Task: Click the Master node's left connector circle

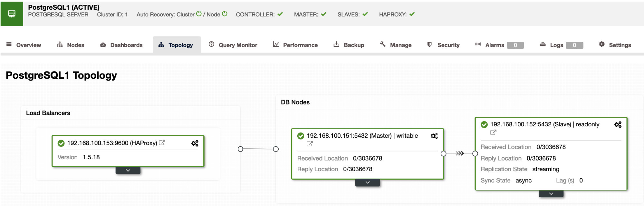Action: 276,149
